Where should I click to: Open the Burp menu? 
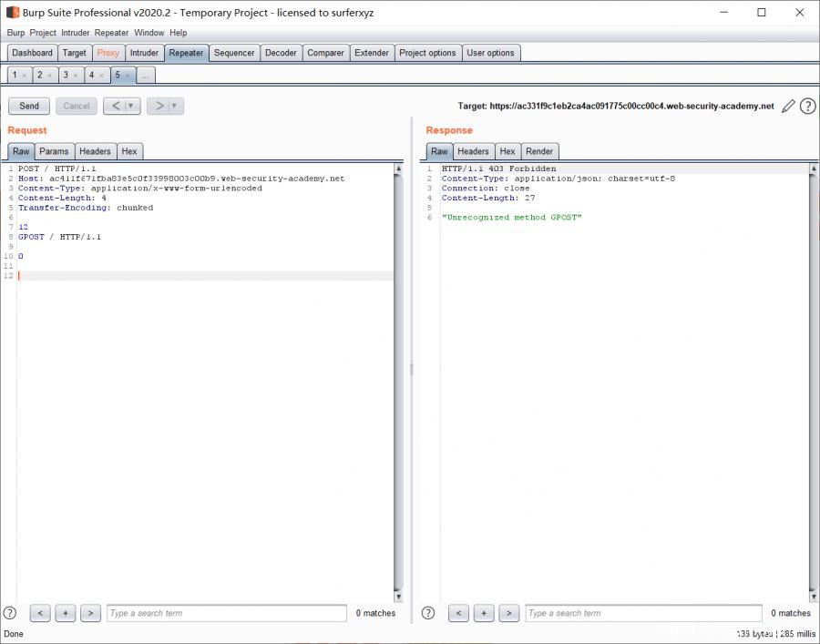[x=15, y=33]
